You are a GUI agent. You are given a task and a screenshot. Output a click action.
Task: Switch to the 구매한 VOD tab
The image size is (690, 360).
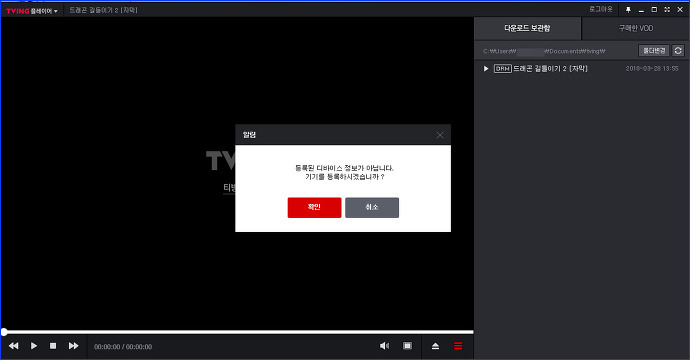tap(636, 28)
